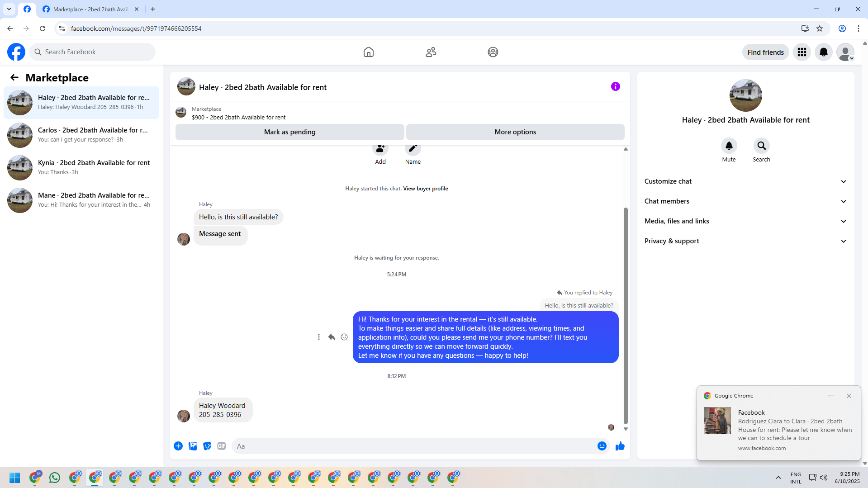Open notification options three dots
This screenshot has height=488, width=868.
click(831, 396)
